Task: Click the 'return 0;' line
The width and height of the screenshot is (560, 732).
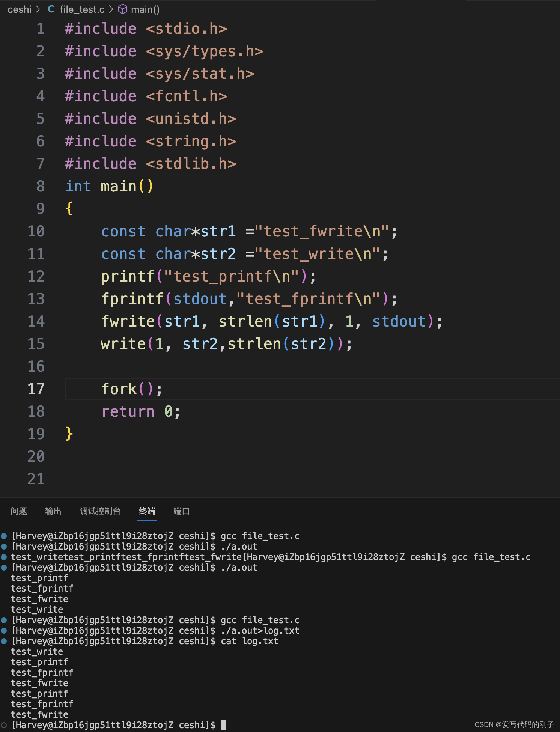Action: pyautogui.click(x=141, y=411)
